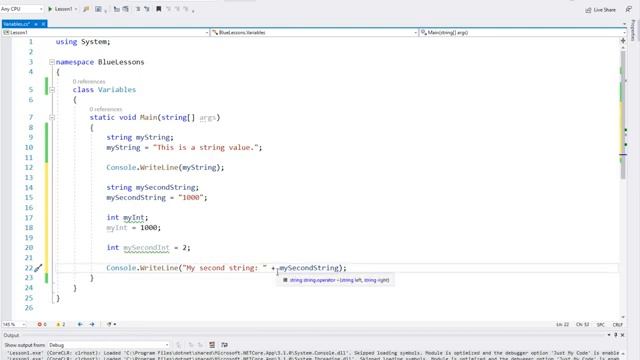This screenshot has width=640, height=360.
Task: Navigate backward with the left arrow
Action: click(80, 324)
